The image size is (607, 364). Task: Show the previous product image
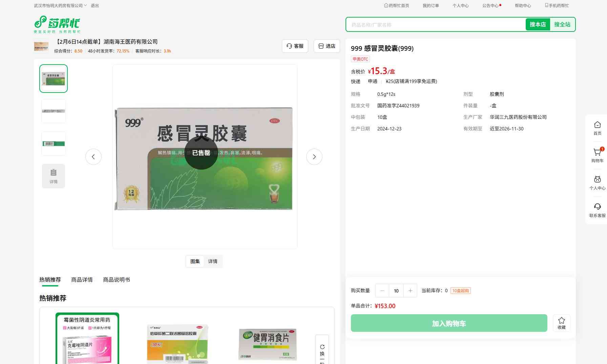pyautogui.click(x=93, y=157)
